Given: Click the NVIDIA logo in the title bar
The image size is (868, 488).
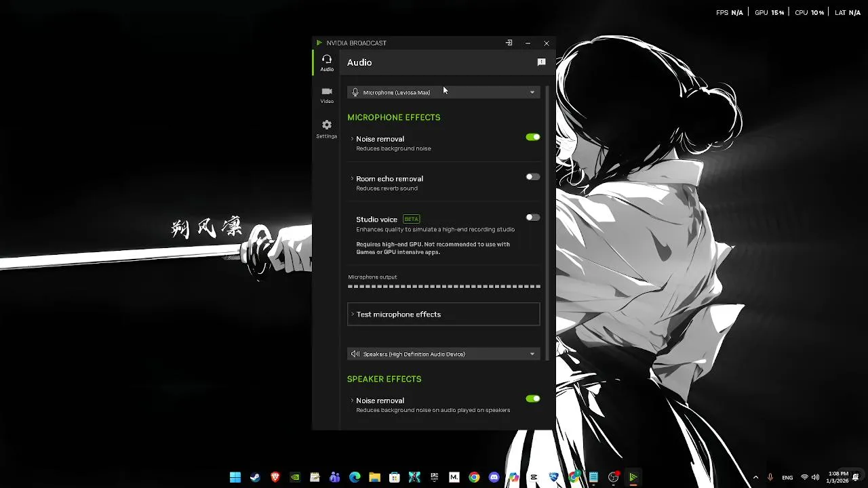Looking at the screenshot, I should coord(319,43).
